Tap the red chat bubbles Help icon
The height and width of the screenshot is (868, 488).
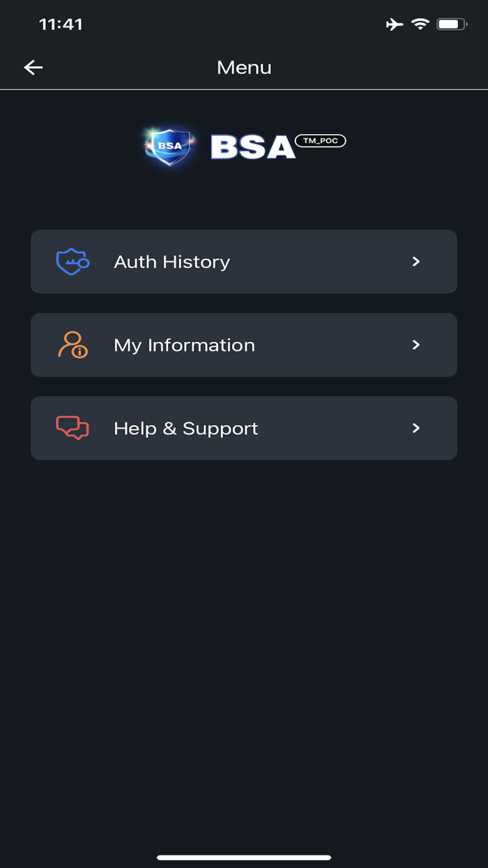coord(73,428)
